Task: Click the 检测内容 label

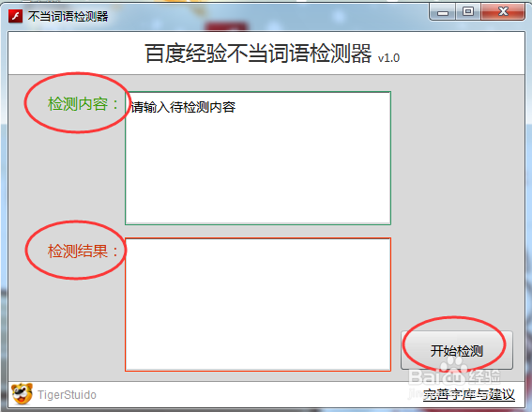Action: tap(83, 104)
